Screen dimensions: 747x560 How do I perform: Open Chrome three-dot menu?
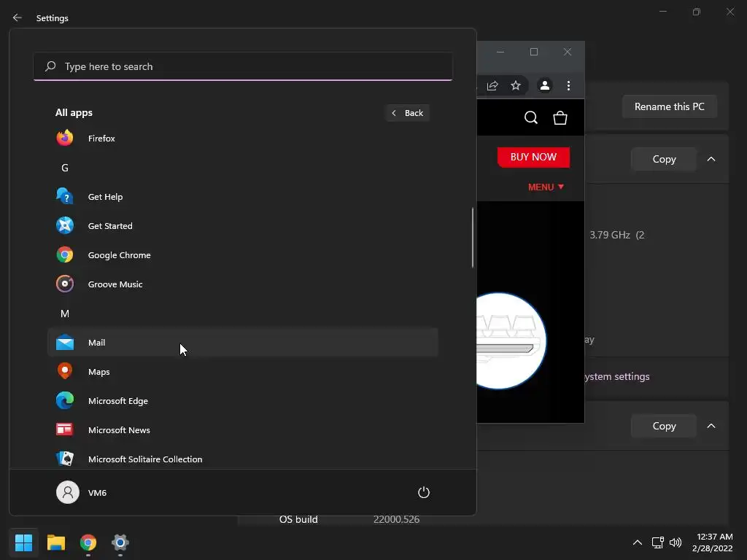(x=568, y=86)
